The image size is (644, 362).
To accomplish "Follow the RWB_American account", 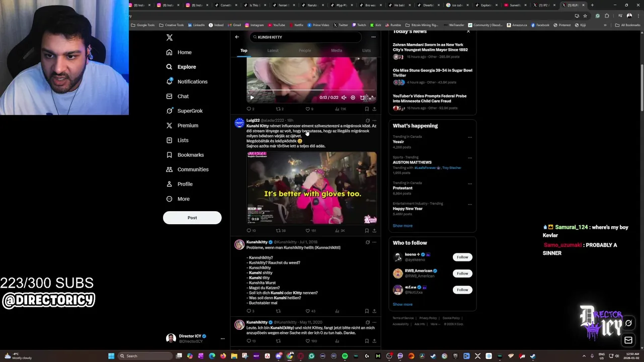I will click(462, 274).
